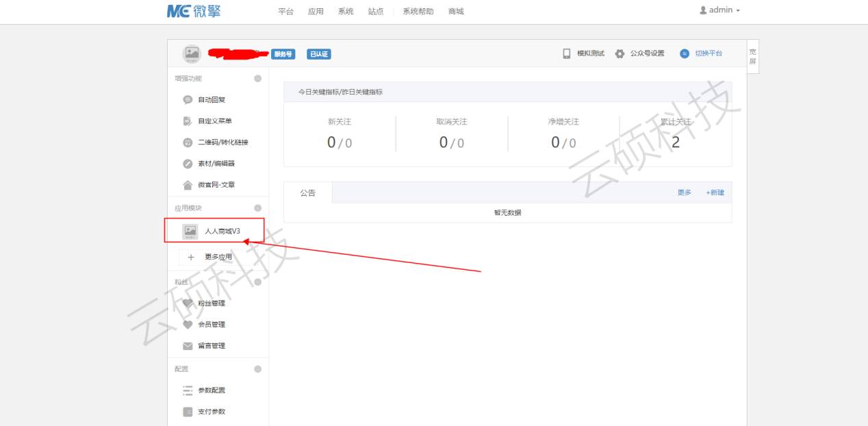The image size is (868, 426).
Task: Collapse the 粉丝 section
Action: point(257,282)
